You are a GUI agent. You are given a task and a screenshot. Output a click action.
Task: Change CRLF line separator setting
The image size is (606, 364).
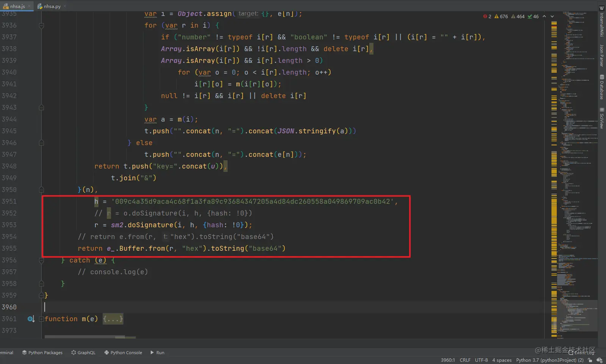point(465,360)
